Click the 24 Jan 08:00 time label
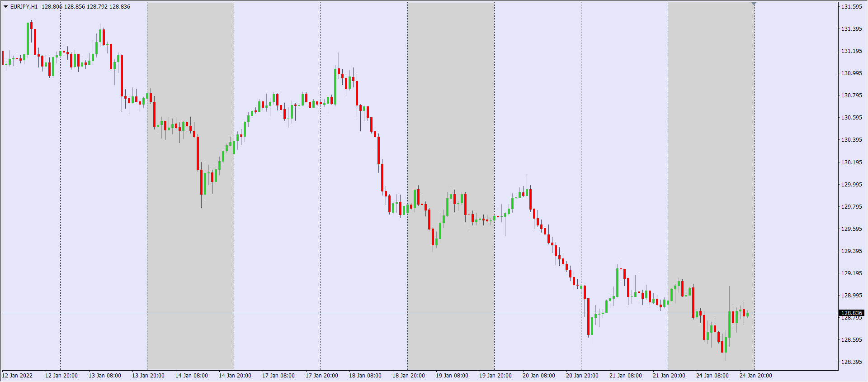The width and height of the screenshot is (868, 382). [712, 376]
